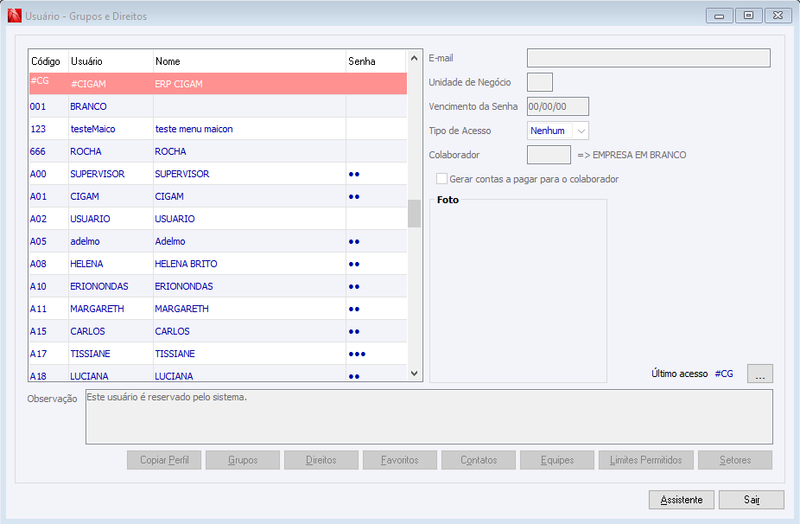
Task: Select the BRANCO user row
Action: pyautogui.click(x=218, y=106)
